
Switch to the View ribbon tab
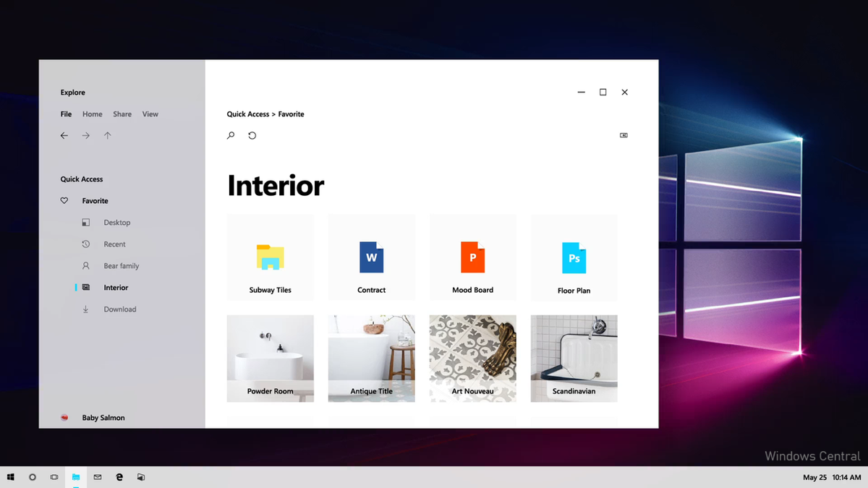pyautogui.click(x=150, y=114)
